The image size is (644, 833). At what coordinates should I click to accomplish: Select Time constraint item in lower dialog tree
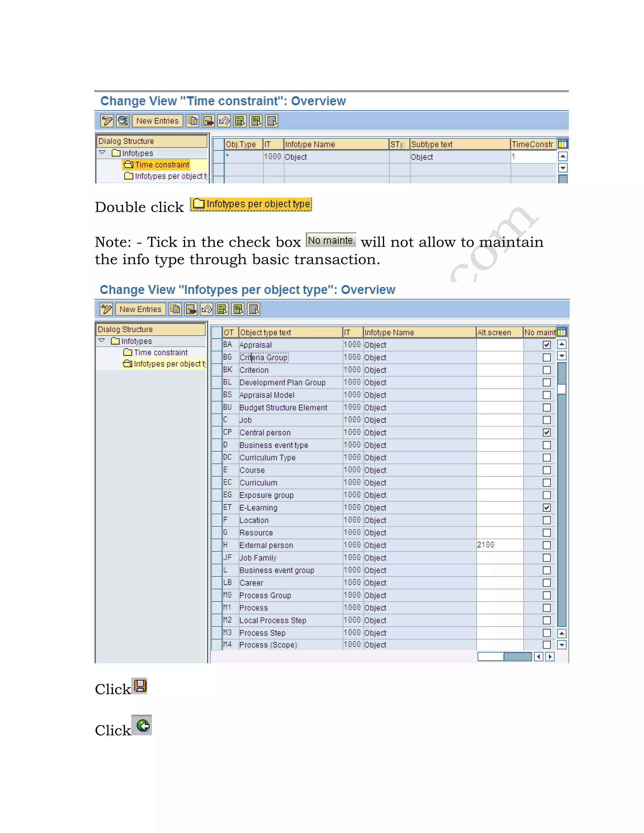[155, 352]
